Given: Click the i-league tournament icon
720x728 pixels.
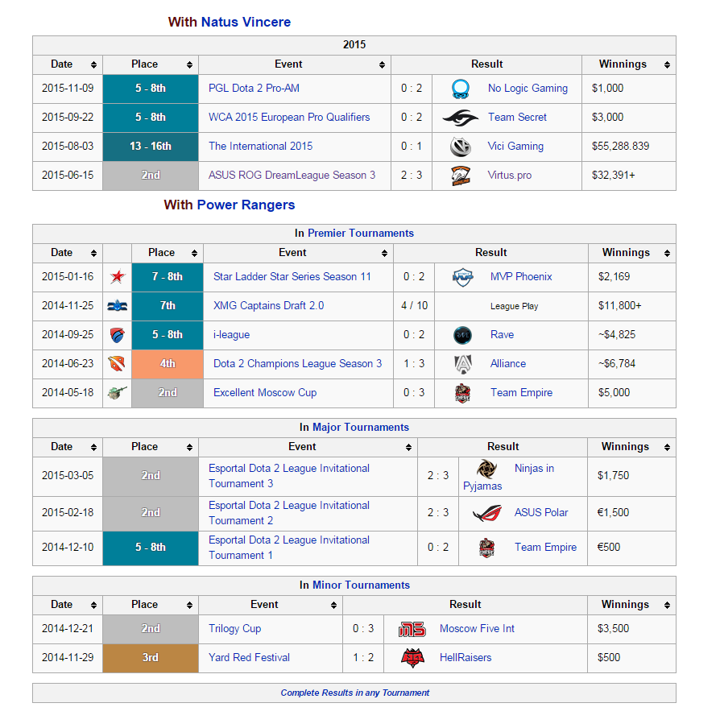Looking at the screenshot, I should (118, 335).
